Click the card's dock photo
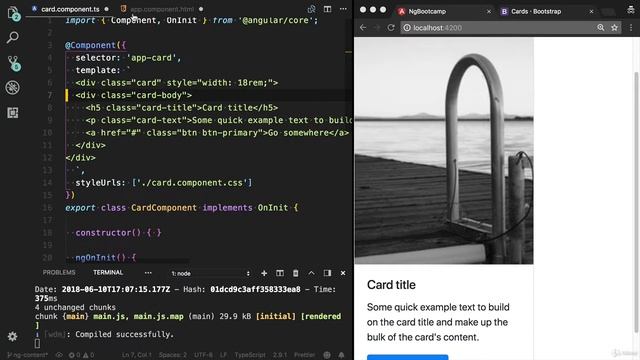This screenshot has height=360, width=640. 444,151
